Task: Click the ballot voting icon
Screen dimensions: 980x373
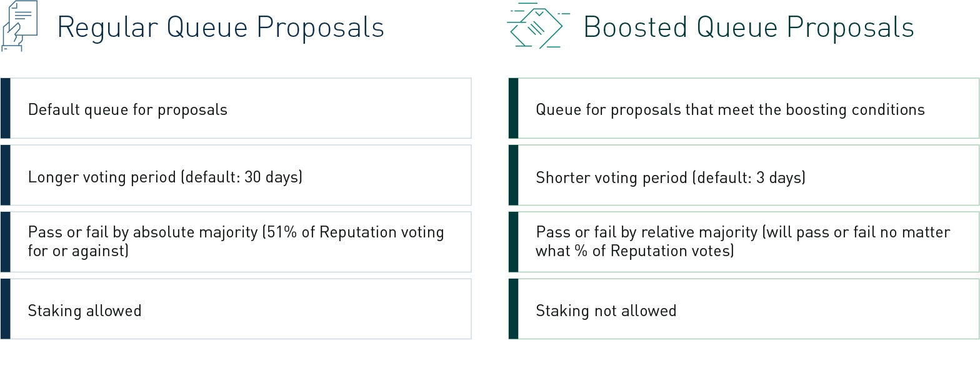Action: click(536, 26)
